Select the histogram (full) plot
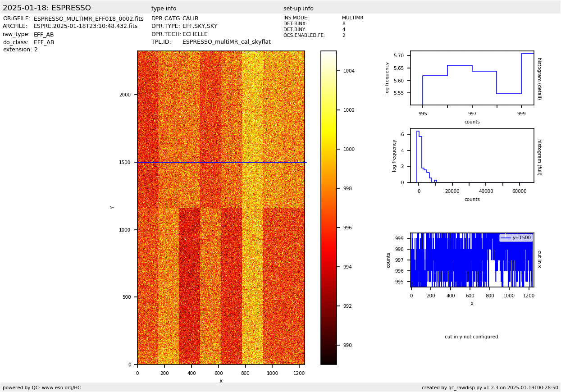The image size is (561, 392). point(472,155)
